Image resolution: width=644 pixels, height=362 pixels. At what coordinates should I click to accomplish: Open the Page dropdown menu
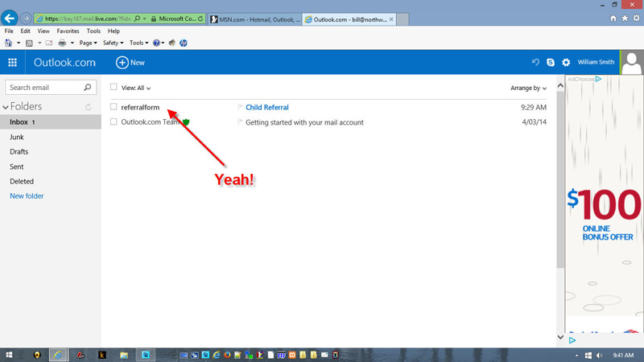(88, 43)
